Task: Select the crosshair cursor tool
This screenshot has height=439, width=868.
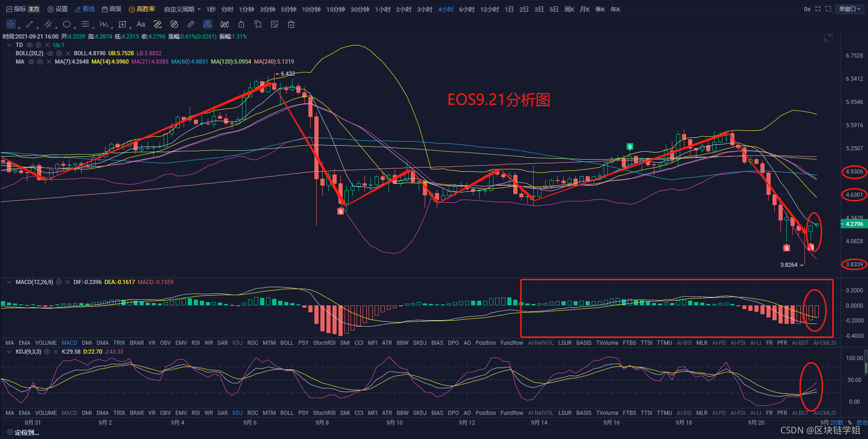Action: coord(11,24)
